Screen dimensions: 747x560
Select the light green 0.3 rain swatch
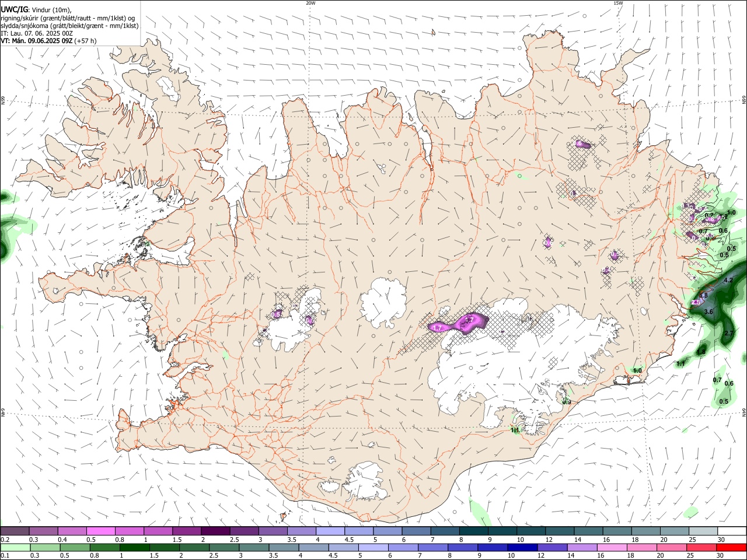point(44,548)
